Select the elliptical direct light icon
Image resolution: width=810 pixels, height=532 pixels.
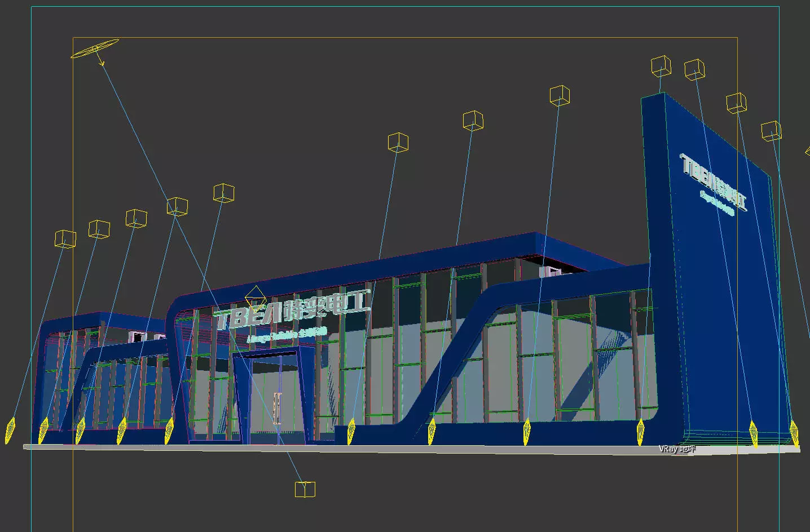(x=94, y=48)
